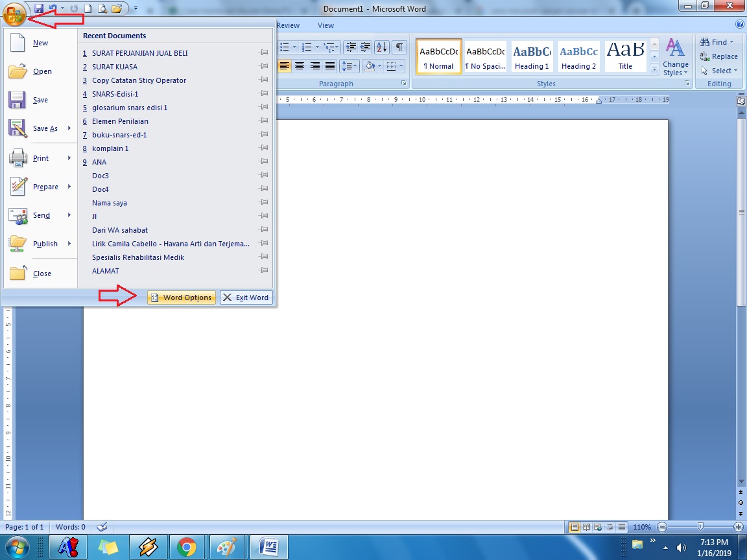
Task: Expand Save As submenu arrow
Action: [69, 128]
